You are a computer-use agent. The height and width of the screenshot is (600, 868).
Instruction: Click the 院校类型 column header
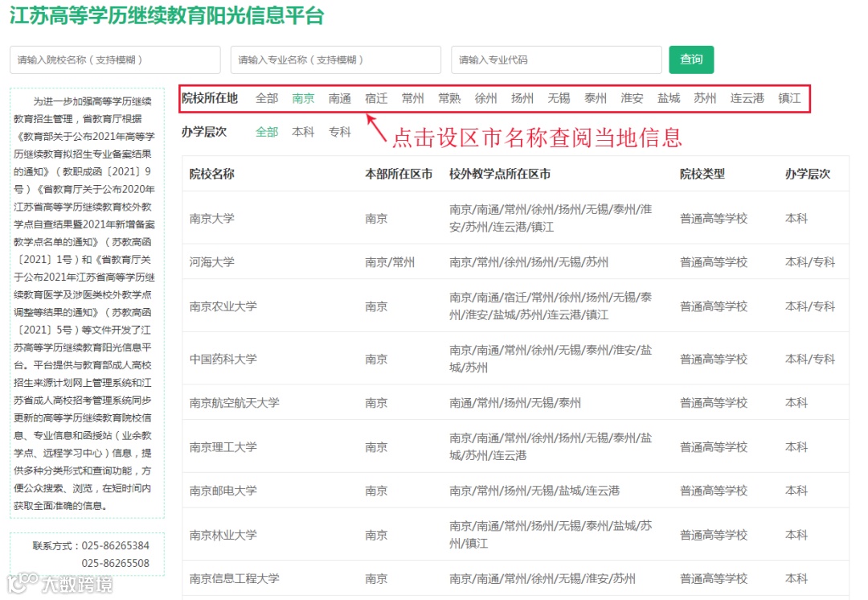pyautogui.click(x=702, y=174)
